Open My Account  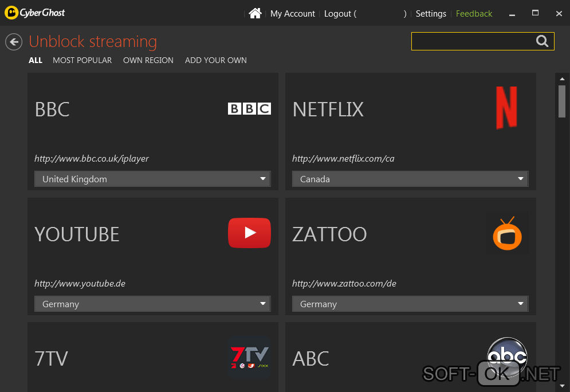(293, 14)
